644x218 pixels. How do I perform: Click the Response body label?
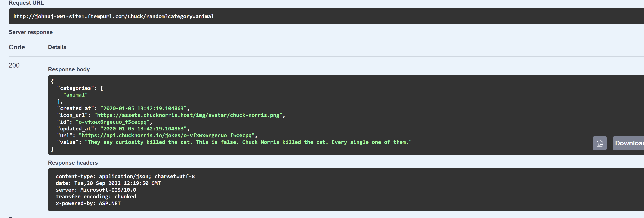(x=69, y=69)
